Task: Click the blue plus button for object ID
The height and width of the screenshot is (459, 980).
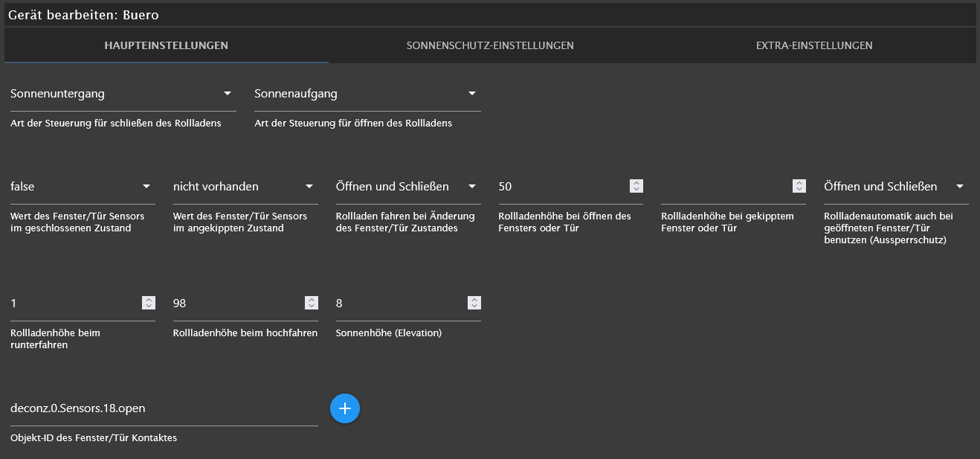Action: pyautogui.click(x=345, y=408)
